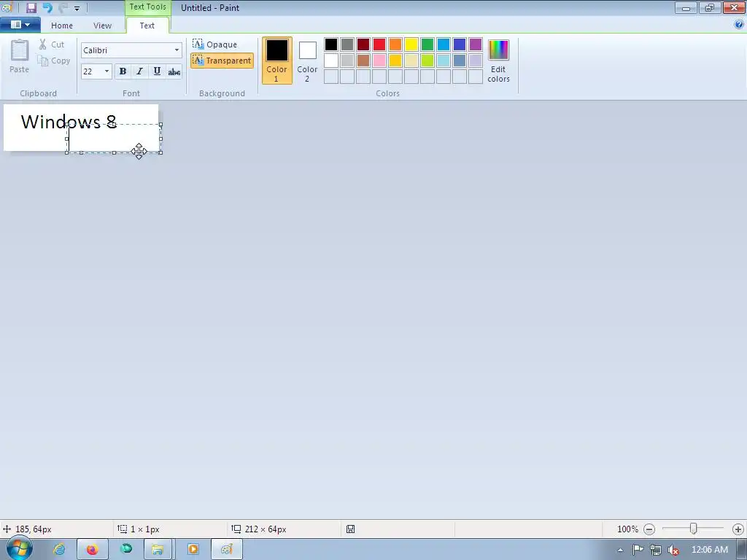The image size is (747, 560).
Task: Open the blue Paint file menu button
Action: click(20, 25)
